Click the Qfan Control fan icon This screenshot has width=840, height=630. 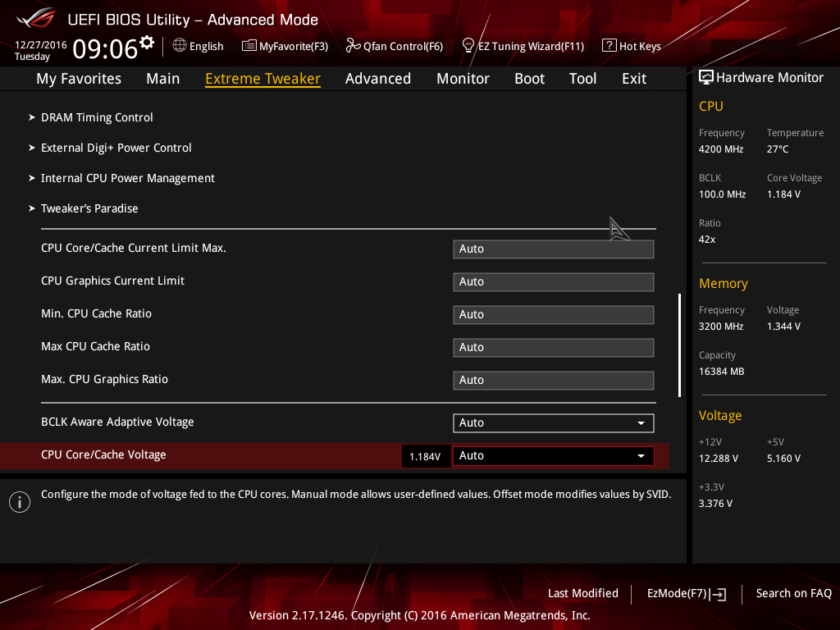coord(353,46)
